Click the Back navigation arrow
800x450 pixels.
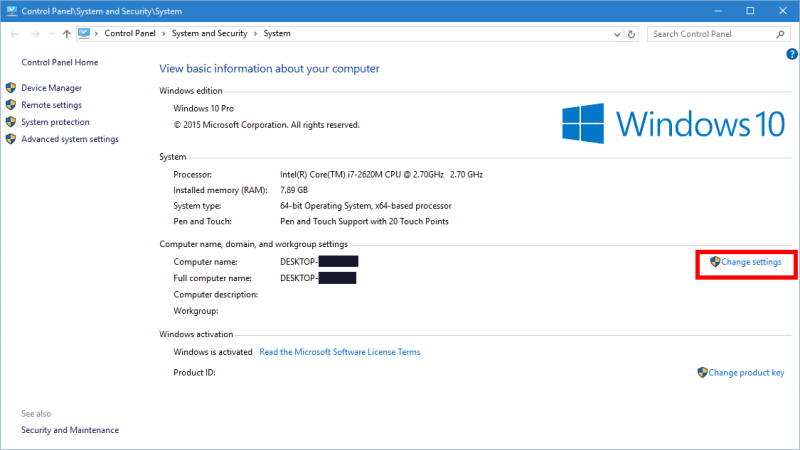(14, 33)
